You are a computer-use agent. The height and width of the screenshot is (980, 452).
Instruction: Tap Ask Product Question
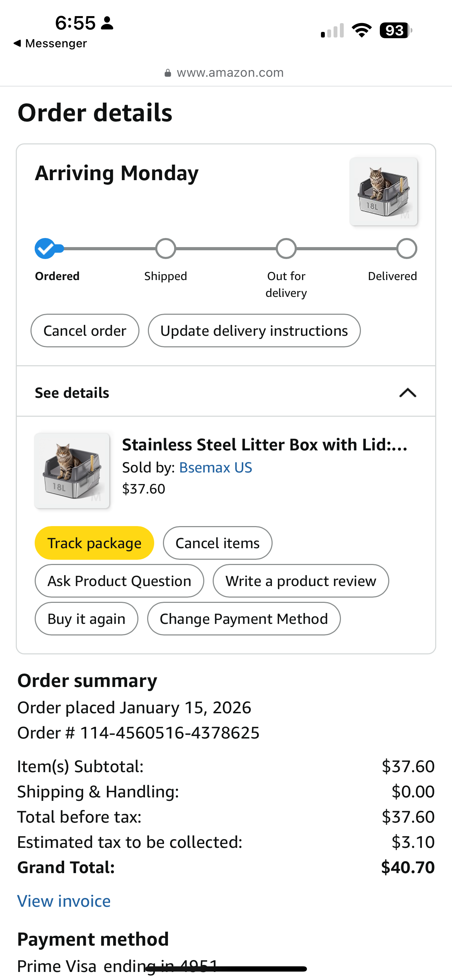(119, 581)
